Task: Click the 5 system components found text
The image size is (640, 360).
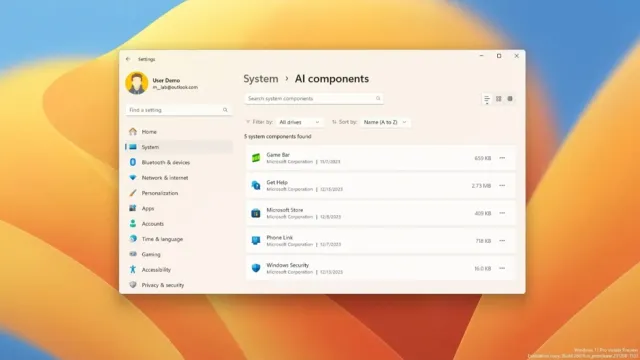Action: (278, 136)
